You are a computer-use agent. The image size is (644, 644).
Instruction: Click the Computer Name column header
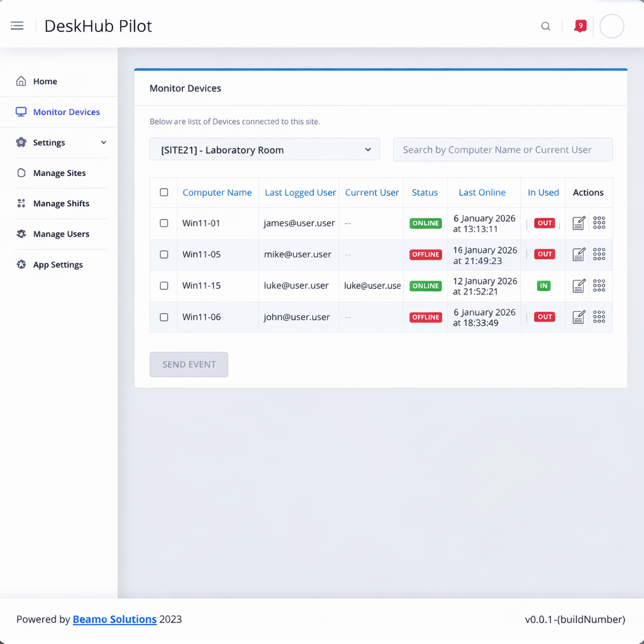click(x=217, y=192)
